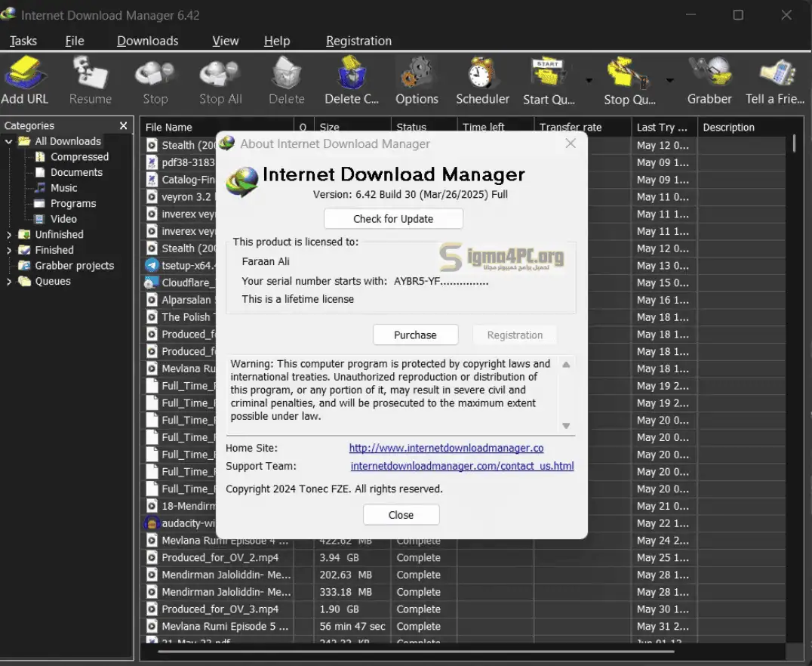Expand the Unfinished category tree node

(9, 235)
